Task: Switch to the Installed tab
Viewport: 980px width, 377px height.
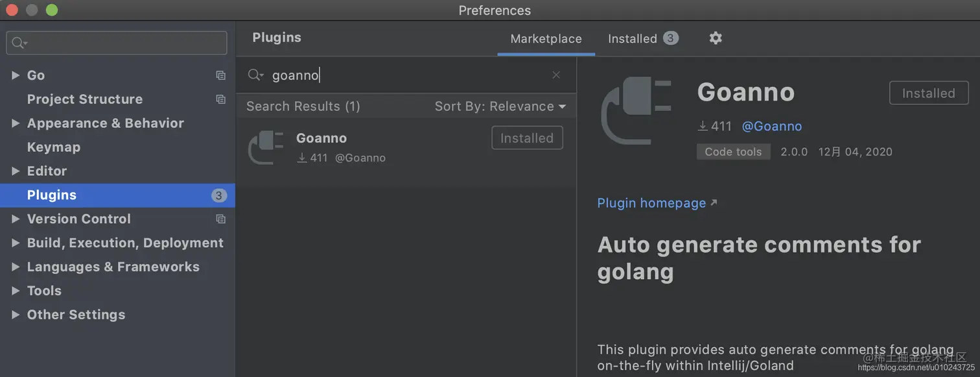Action: (633, 38)
